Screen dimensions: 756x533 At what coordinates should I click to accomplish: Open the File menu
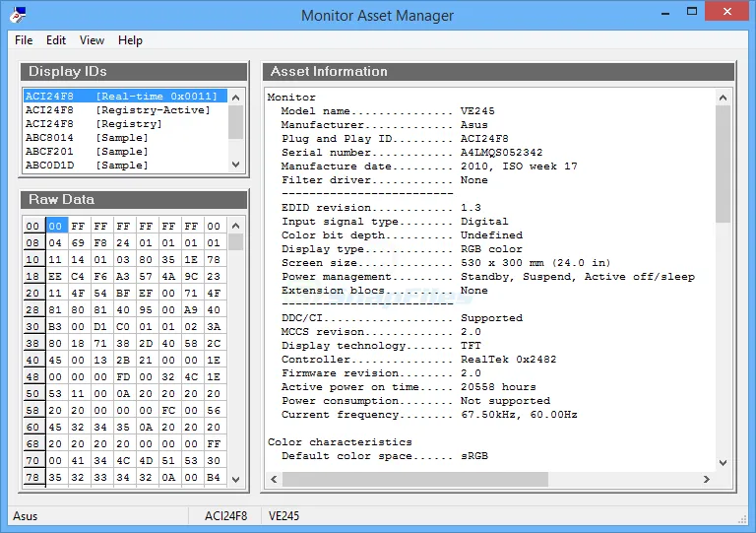click(x=24, y=40)
